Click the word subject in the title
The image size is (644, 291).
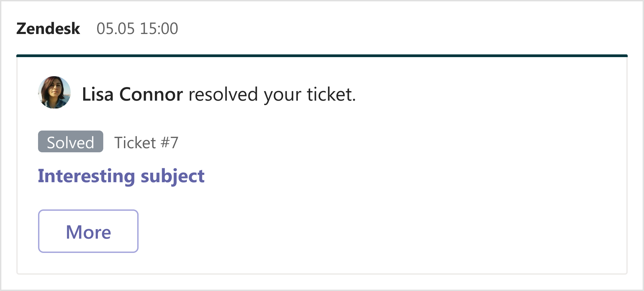coord(173,176)
